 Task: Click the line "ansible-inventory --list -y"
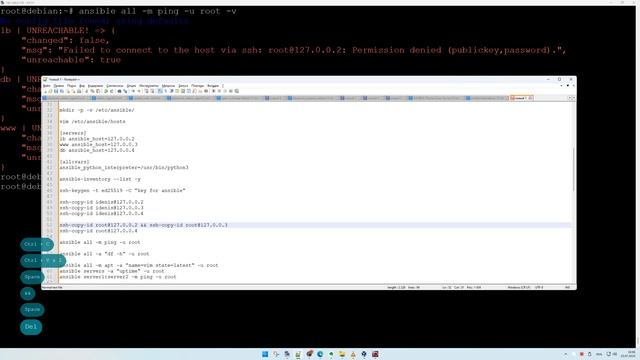(x=100, y=179)
